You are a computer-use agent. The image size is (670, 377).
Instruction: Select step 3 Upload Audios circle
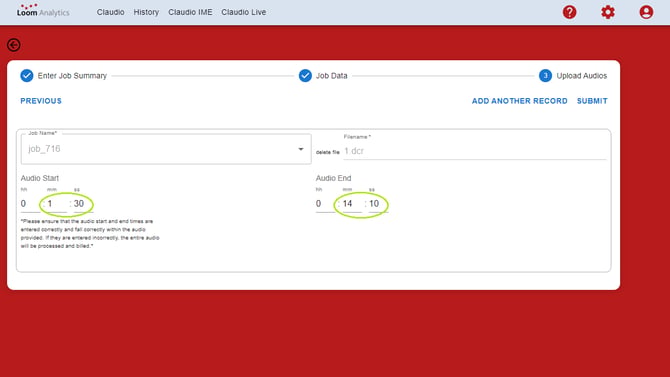tap(545, 76)
